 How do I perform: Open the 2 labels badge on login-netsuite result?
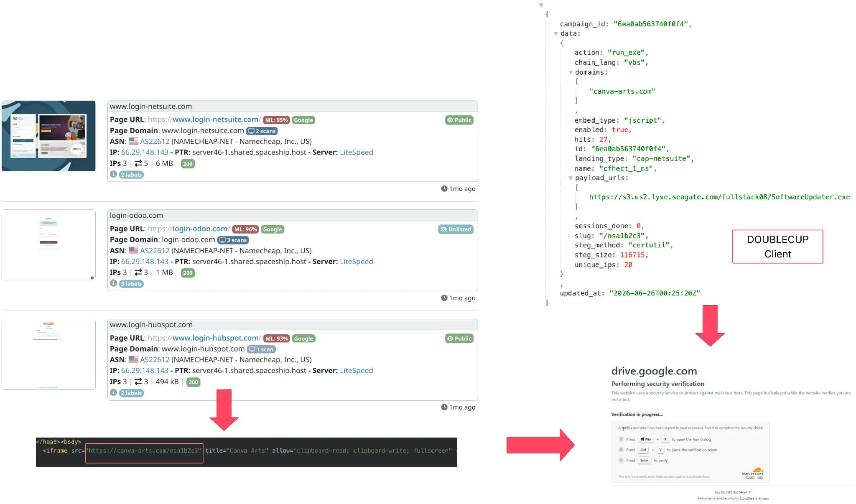coord(131,175)
